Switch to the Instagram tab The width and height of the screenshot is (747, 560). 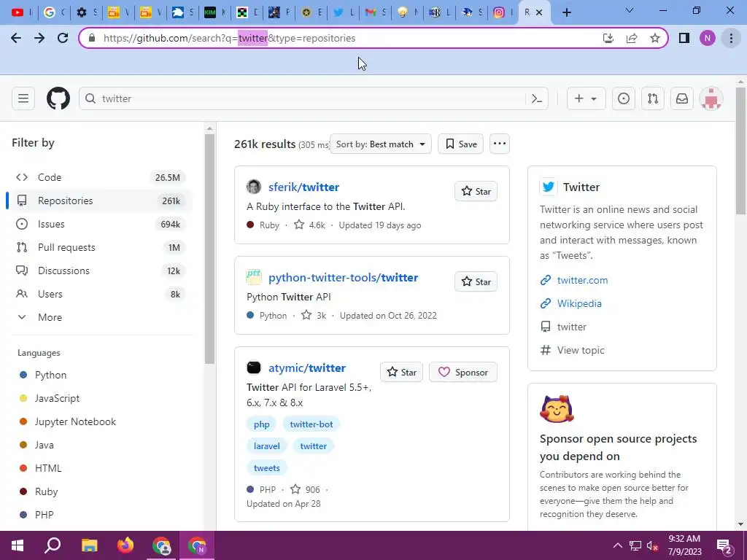click(503, 12)
